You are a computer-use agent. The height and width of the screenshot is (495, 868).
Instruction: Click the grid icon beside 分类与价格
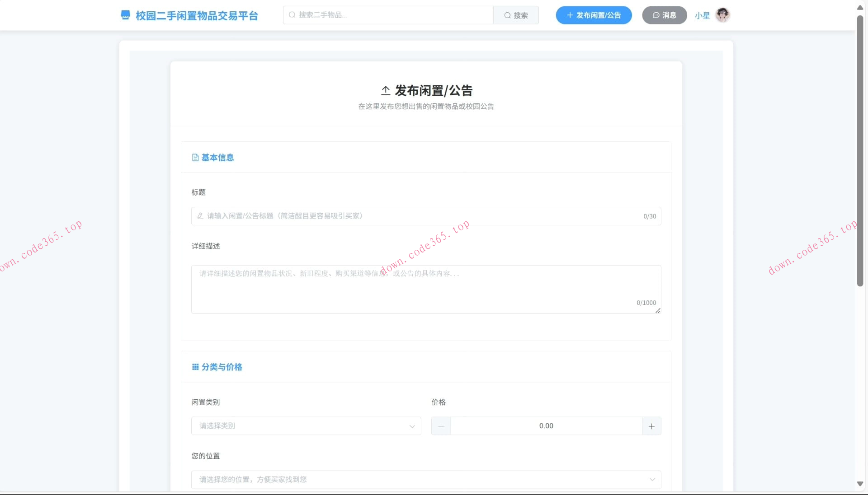click(x=195, y=367)
